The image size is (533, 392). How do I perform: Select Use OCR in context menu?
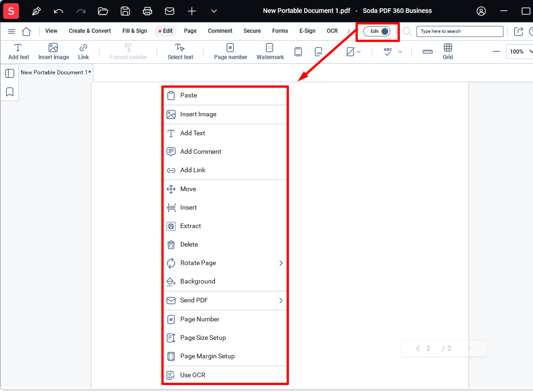pos(226,375)
